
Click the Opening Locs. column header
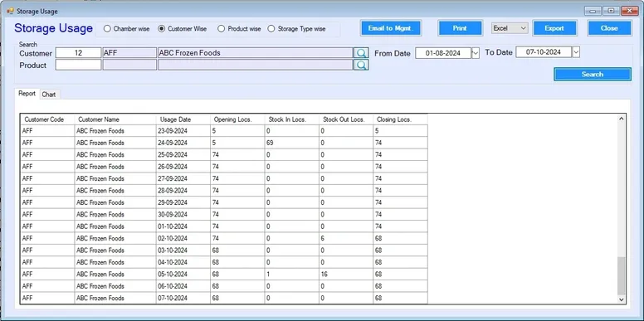pyautogui.click(x=237, y=119)
